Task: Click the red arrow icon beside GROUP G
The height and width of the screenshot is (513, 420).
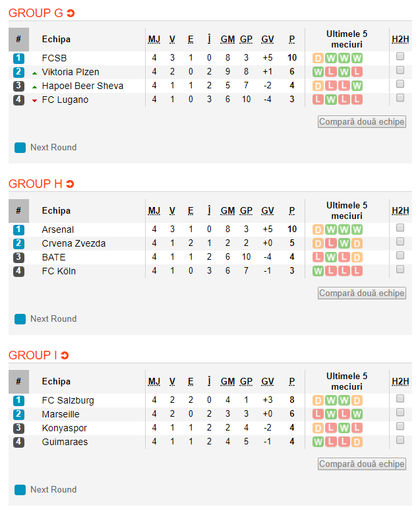Action: [71, 13]
